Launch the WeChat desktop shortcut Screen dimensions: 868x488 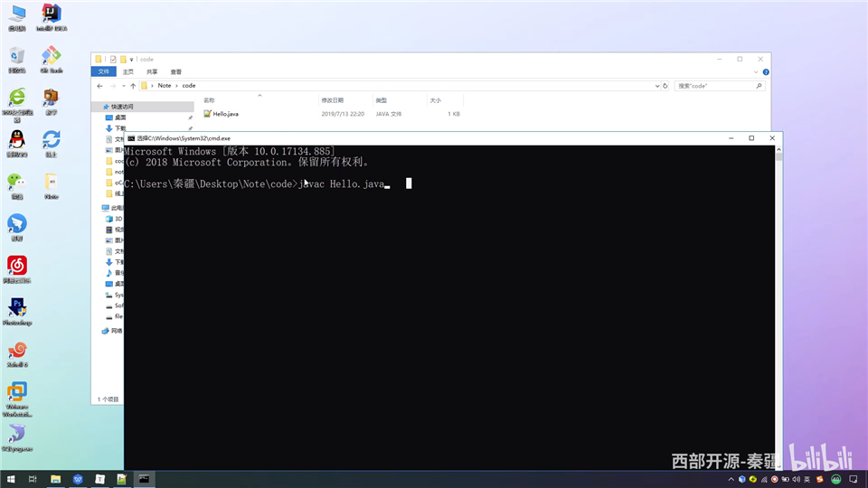[x=17, y=186]
